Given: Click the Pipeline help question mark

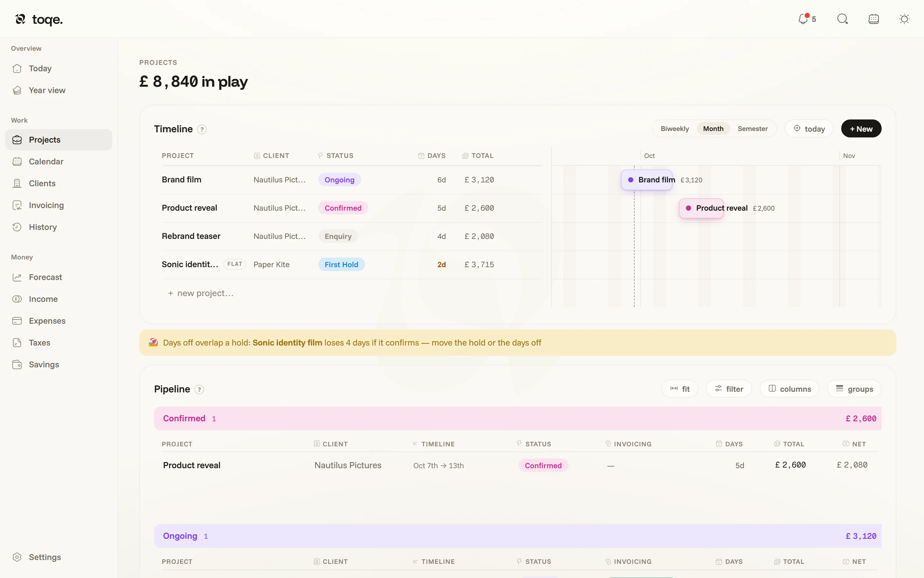Looking at the screenshot, I should pos(199,390).
